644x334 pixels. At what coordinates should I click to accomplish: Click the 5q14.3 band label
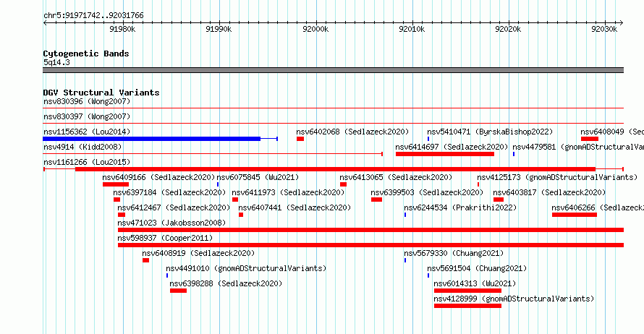point(56,62)
